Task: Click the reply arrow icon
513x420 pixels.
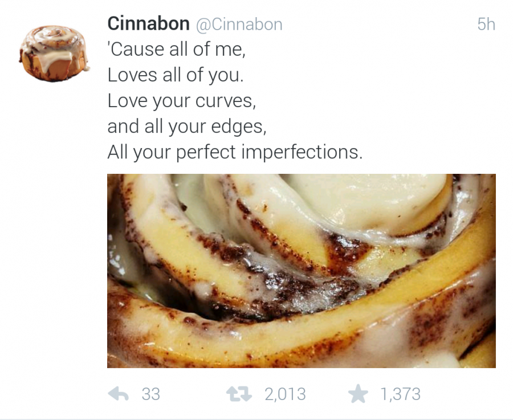Action: 118,394
